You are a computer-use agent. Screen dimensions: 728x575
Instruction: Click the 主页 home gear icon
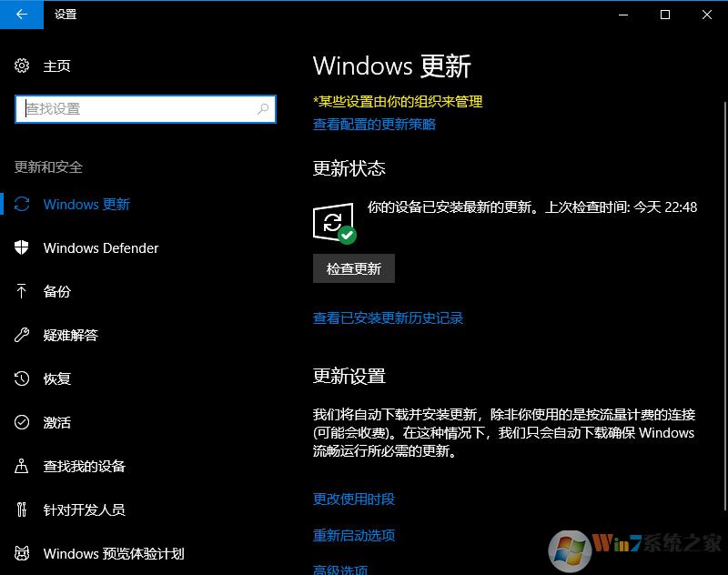pos(22,66)
